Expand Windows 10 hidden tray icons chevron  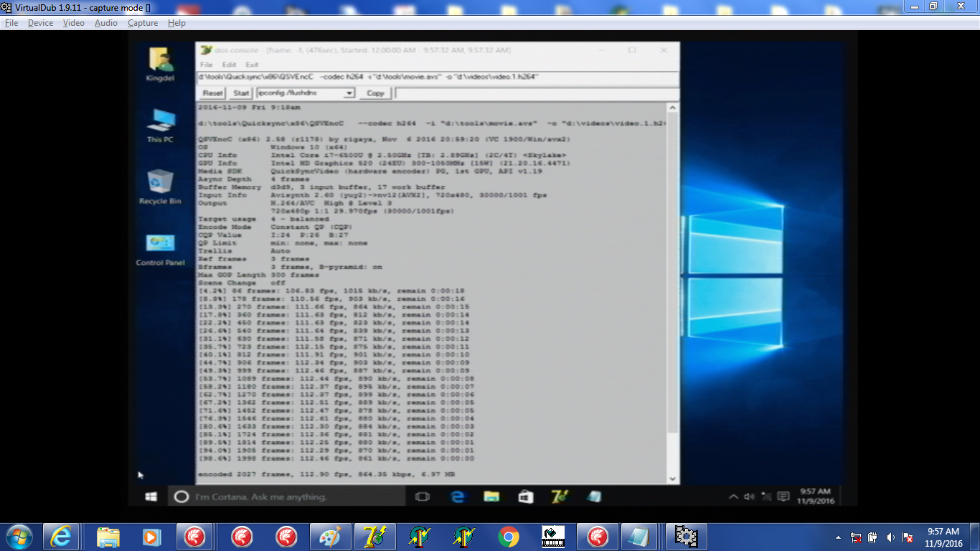pos(733,496)
